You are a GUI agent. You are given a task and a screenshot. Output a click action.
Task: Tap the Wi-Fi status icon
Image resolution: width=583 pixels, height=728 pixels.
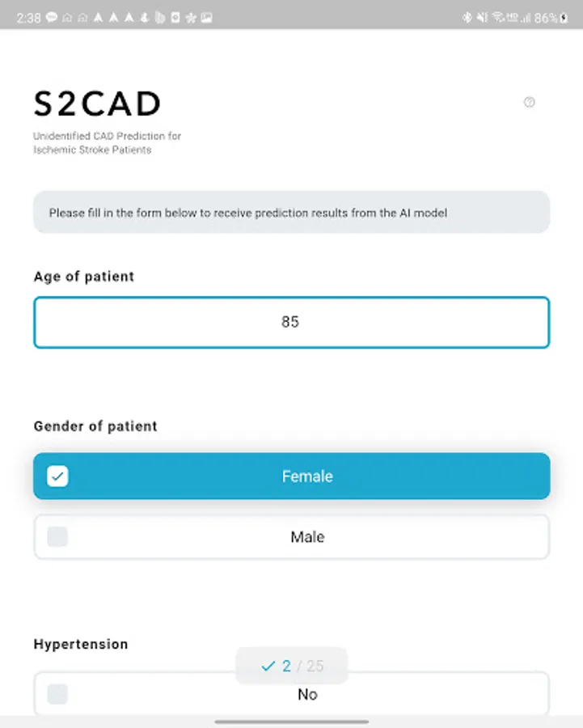pyautogui.click(x=497, y=17)
